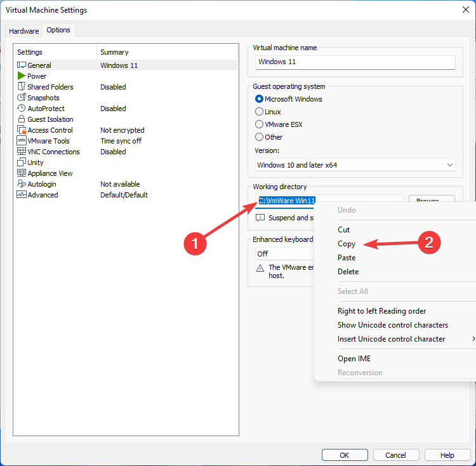Click the Snapshots clock icon
The height and width of the screenshot is (466, 476).
click(x=21, y=97)
